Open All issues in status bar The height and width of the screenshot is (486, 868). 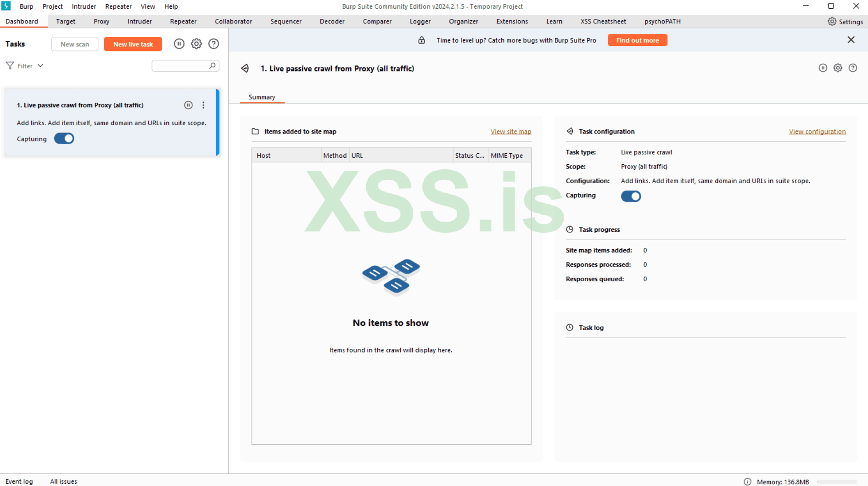point(63,481)
